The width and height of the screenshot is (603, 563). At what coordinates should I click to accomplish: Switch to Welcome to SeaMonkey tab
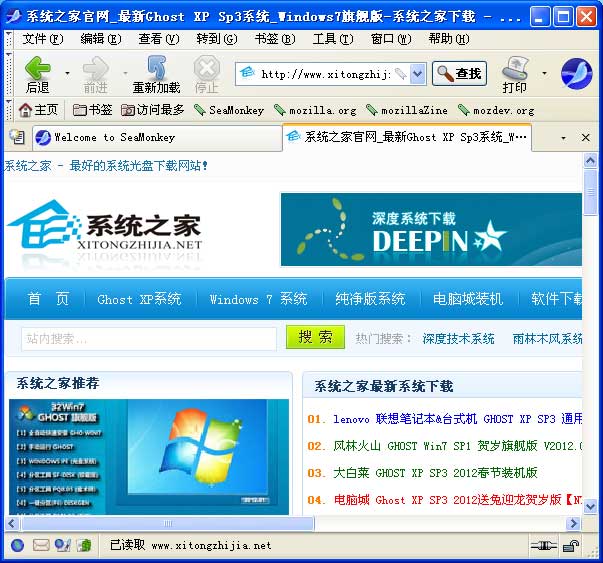tap(157, 138)
